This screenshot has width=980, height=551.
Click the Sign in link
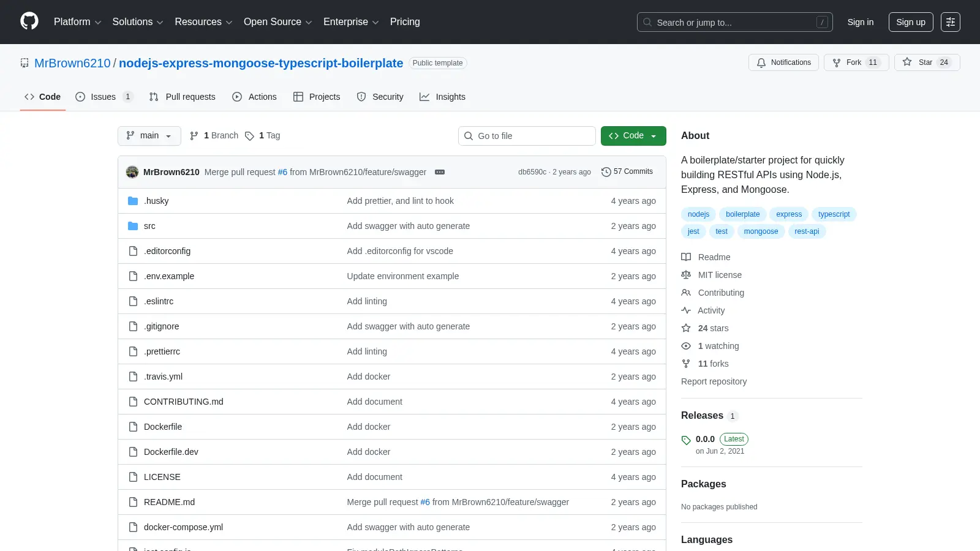tap(861, 22)
